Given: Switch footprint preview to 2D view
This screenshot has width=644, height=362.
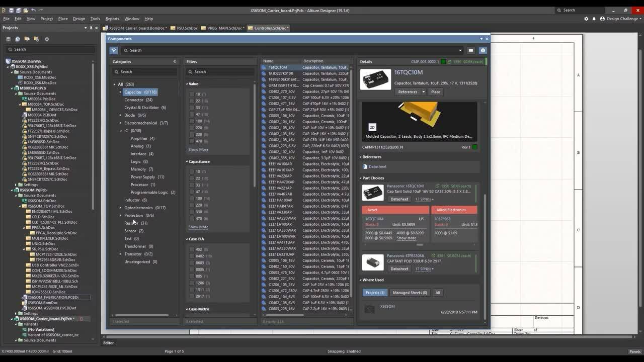Looking at the screenshot, I should coord(372,127).
